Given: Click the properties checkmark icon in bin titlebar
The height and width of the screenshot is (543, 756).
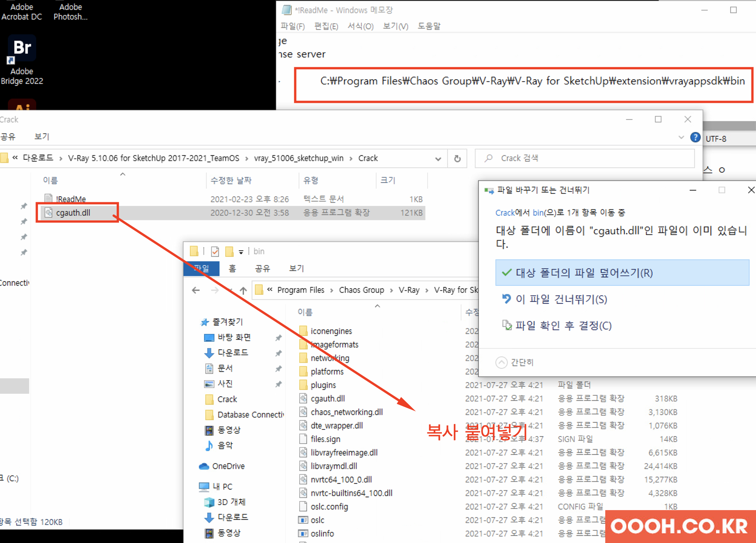Looking at the screenshot, I should click(215, 251).
